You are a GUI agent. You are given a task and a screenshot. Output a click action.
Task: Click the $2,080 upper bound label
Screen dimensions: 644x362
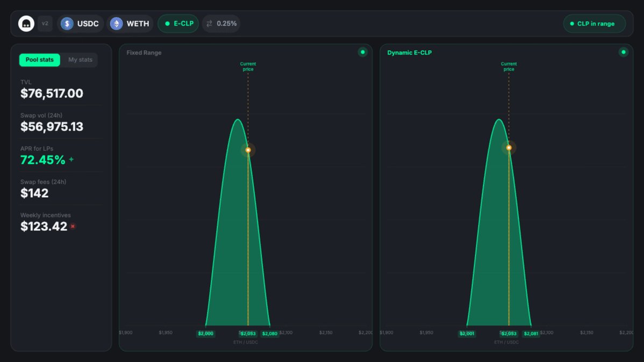click(x=270, y=334)
